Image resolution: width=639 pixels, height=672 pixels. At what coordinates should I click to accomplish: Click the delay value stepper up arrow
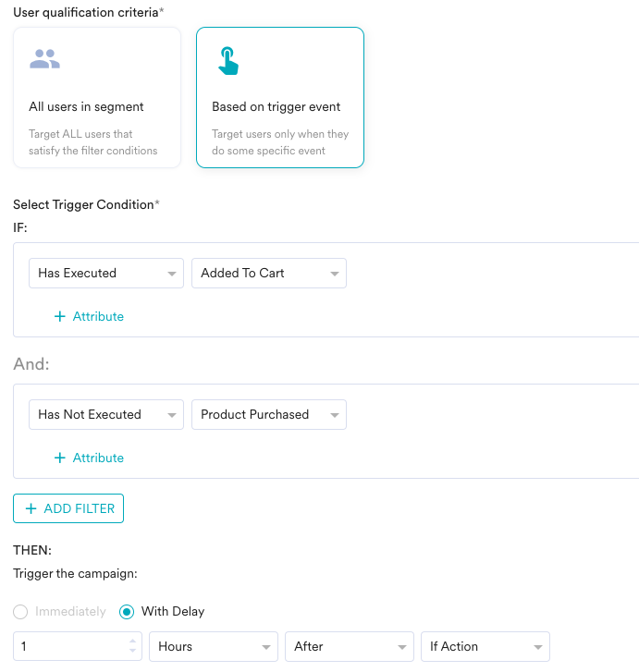pyautogui.click(x=132, y=641)
